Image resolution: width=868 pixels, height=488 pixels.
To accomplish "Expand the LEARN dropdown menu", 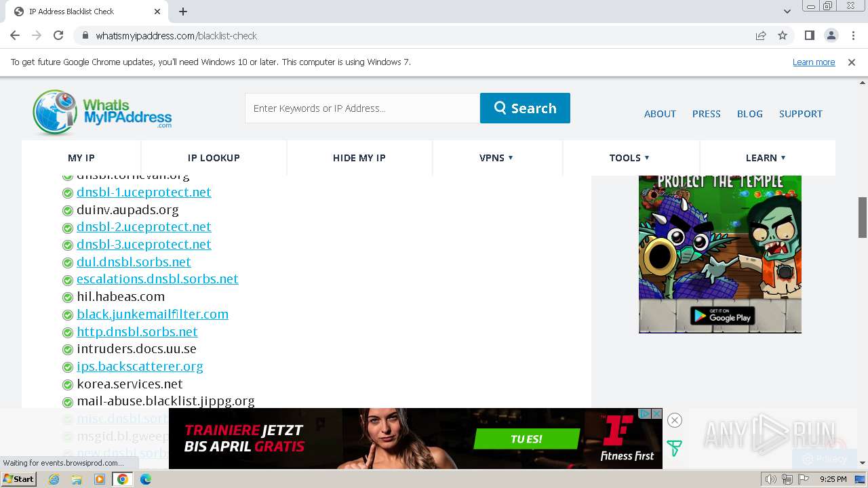I will (766, 158).
